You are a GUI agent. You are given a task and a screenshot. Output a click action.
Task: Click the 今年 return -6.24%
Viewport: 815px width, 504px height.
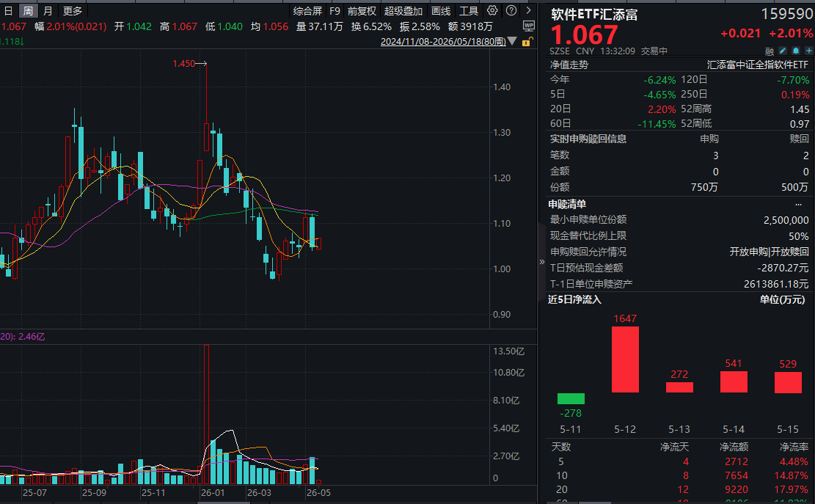tap(659, 80)
